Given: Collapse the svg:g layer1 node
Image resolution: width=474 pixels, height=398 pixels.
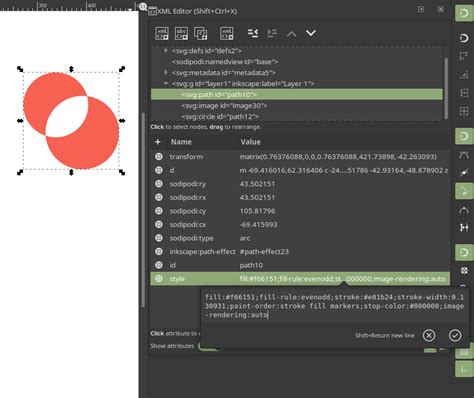Looking at the screenshot, I should (166, 83).
